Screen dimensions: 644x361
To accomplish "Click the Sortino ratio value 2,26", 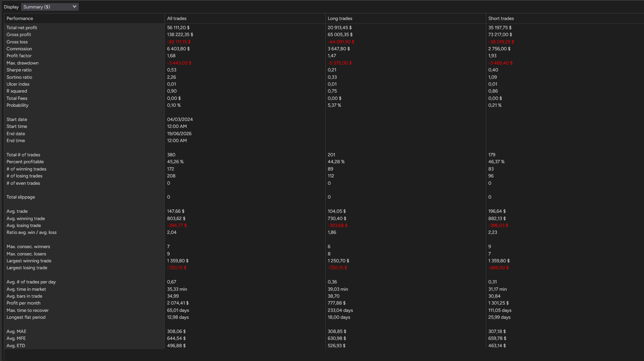I will [x=171, y=77].
